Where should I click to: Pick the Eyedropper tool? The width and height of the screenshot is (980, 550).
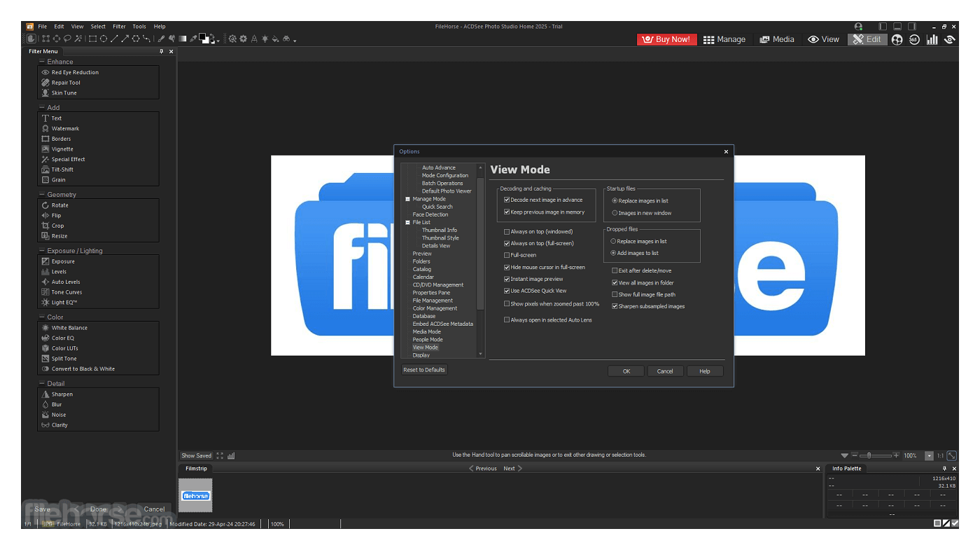[192, 39]
